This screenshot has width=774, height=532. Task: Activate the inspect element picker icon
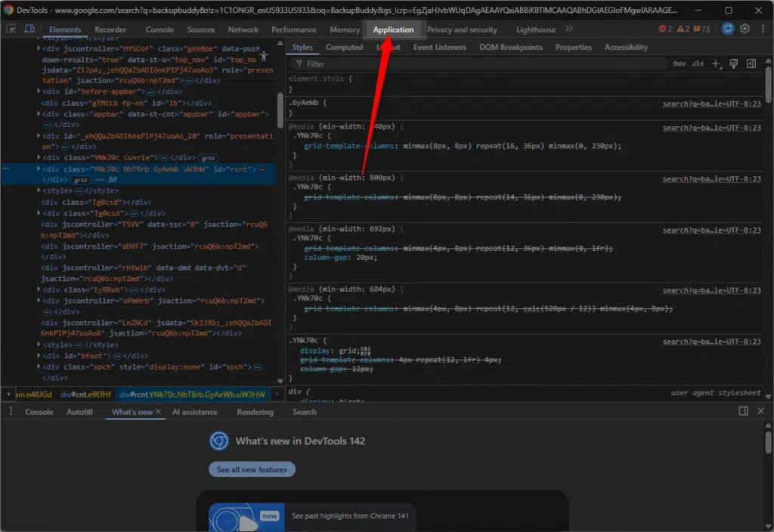12,29
